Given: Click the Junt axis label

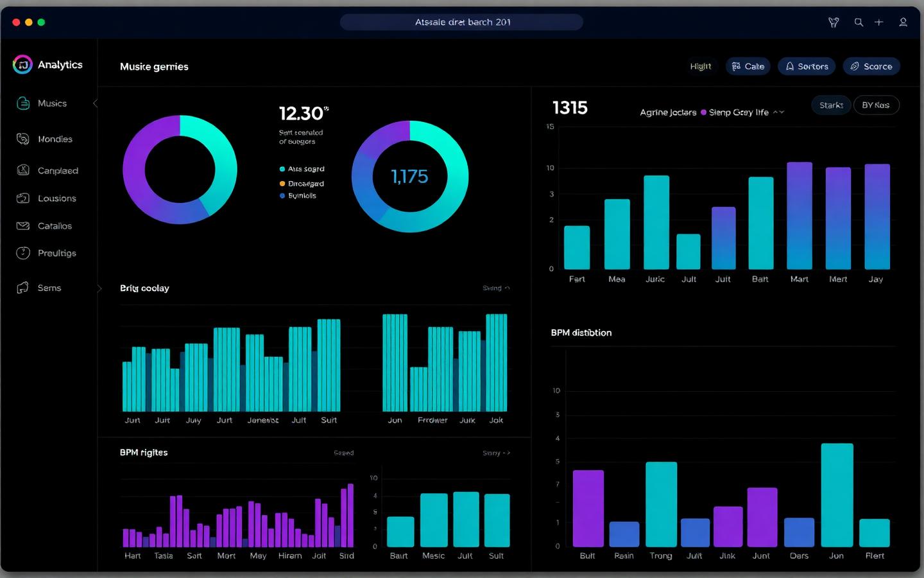Looking at the screenshot, I should click(x=761, y=556).
